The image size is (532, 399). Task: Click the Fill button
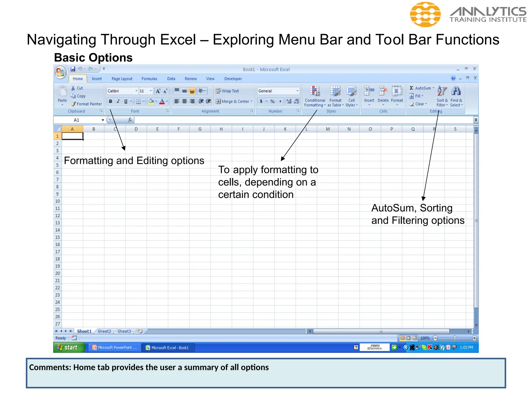pos(416,96)
